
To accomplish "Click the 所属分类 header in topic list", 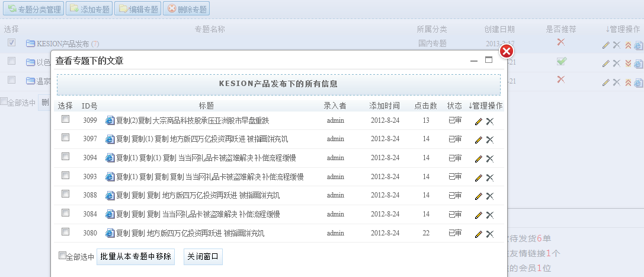I will tap(432, 29).
